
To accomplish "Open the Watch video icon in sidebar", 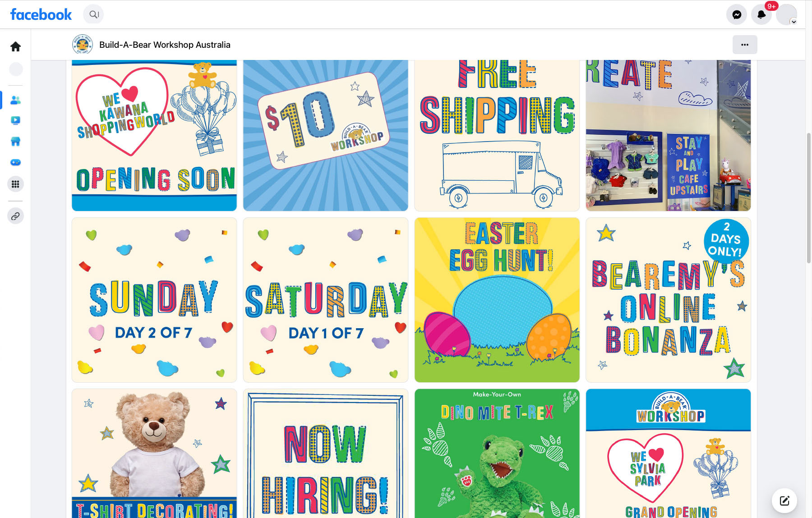I will pyautogui.click(x=15, y=120).
